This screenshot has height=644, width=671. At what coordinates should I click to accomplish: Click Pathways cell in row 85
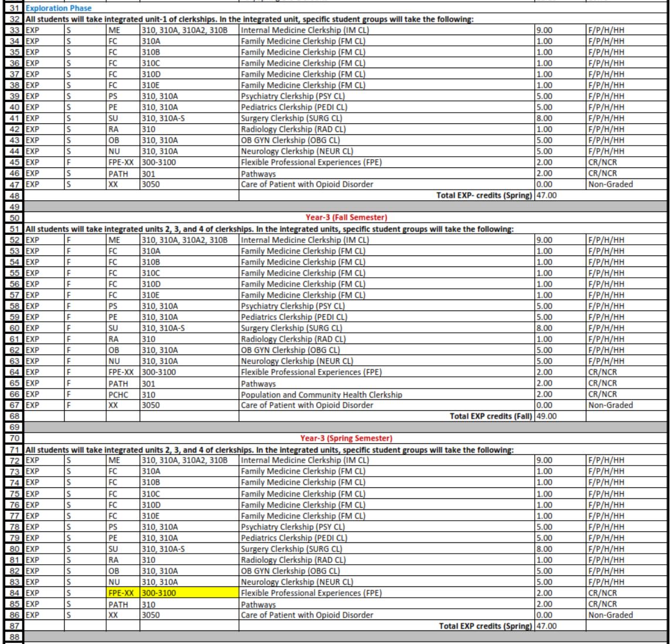(x=258, y=604)
